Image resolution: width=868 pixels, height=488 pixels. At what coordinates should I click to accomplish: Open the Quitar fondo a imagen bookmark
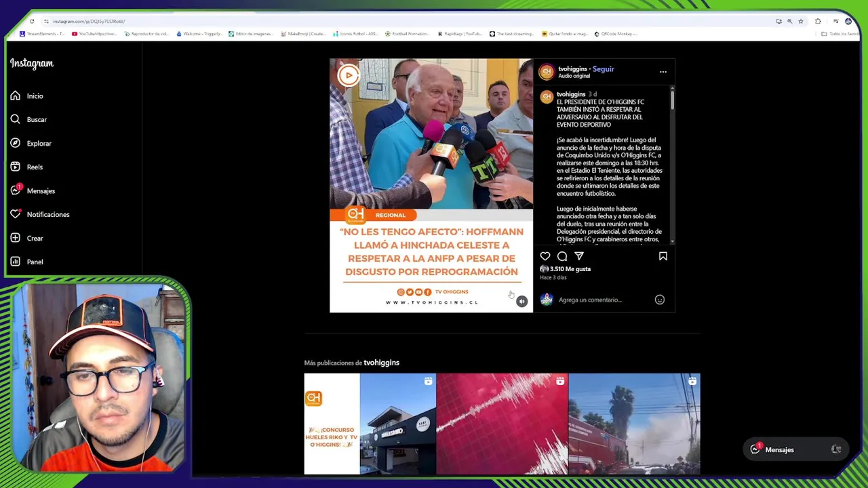[564, 34]
